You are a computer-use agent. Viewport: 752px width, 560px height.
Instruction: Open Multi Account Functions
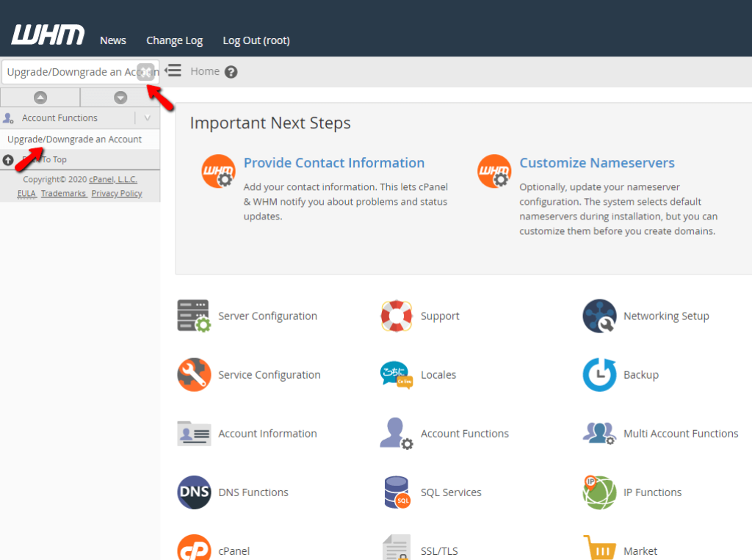(680, 433)
